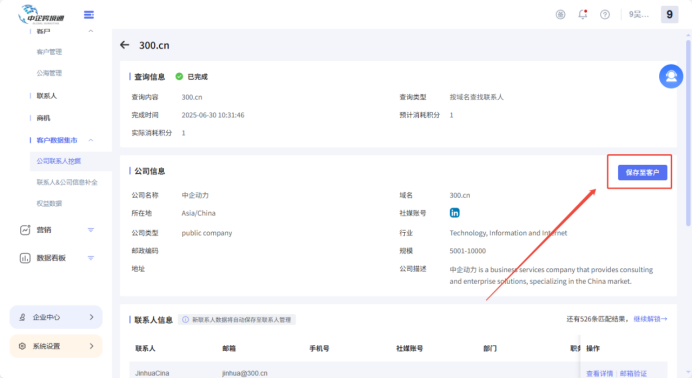The image size is (693, 378).
Task: Open 联系人 in the sidebar
Action: tap(46, 95)
